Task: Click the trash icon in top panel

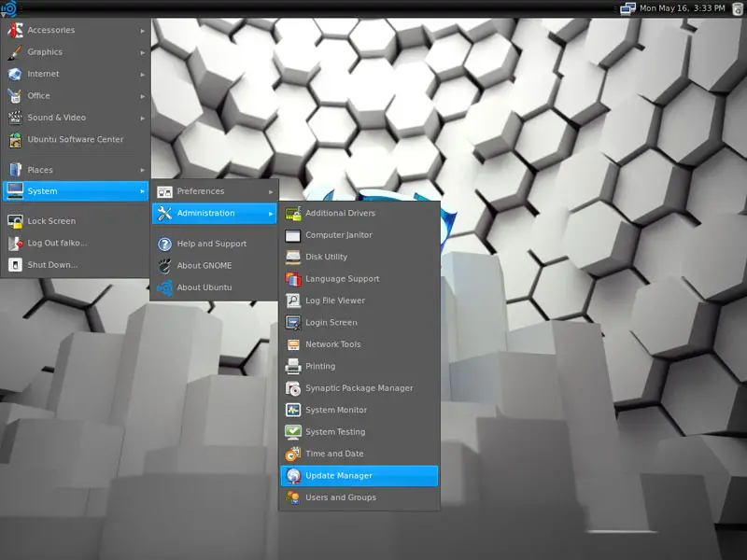Action: pos(738,8)
